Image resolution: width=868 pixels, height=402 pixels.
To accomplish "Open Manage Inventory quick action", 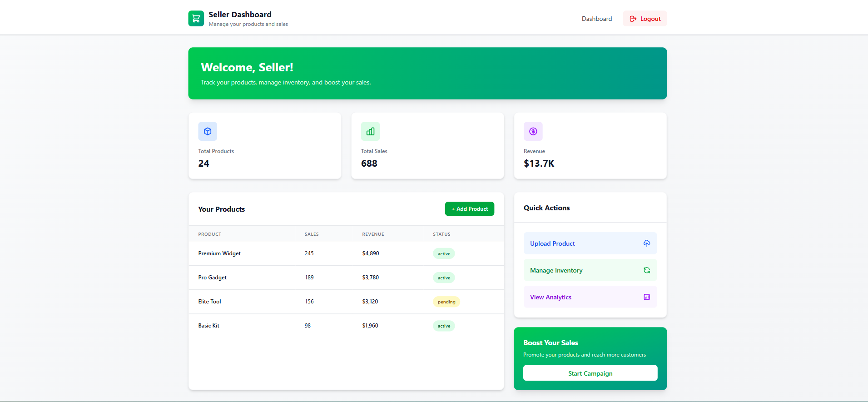I will pyautogui.click(x=556, y=270).
